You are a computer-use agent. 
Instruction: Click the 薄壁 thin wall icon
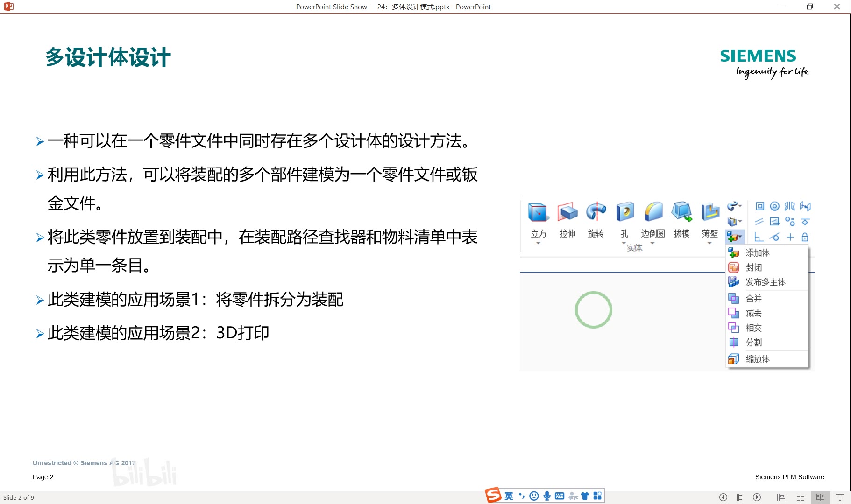[x=710, y=212]
